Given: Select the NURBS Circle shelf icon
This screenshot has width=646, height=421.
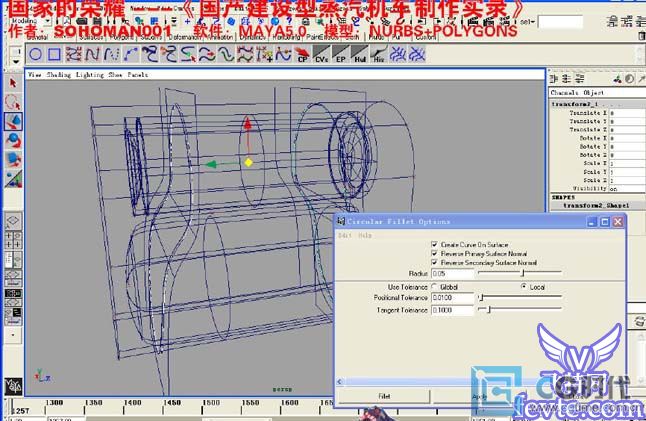Looking at the screenshot, I should pyautogui.click(x=36, y=54).
